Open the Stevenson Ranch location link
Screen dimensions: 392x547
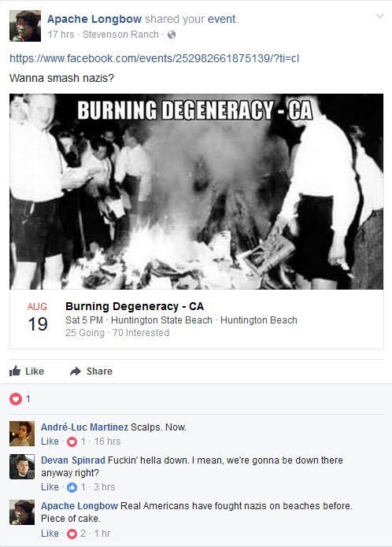(120, 35)
